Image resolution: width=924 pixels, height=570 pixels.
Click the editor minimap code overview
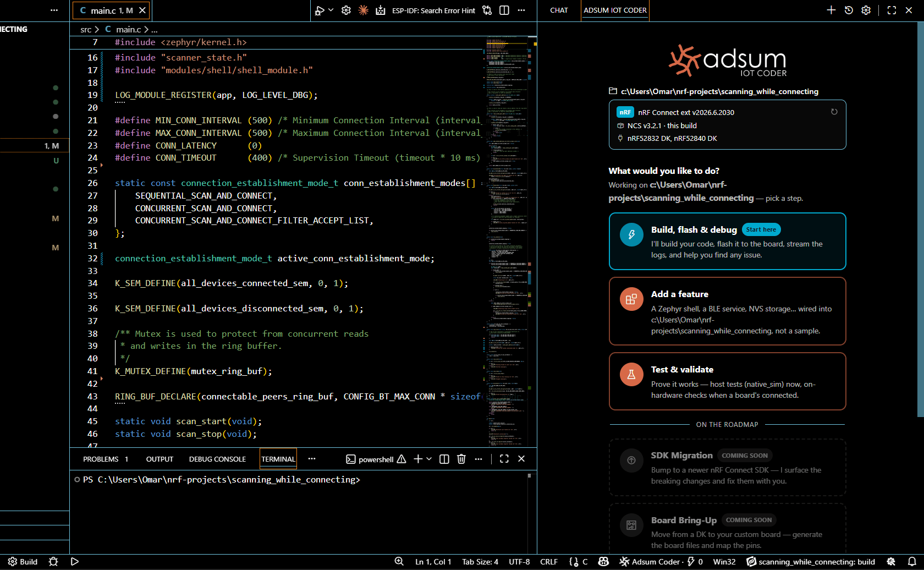[x=507, y=241]
